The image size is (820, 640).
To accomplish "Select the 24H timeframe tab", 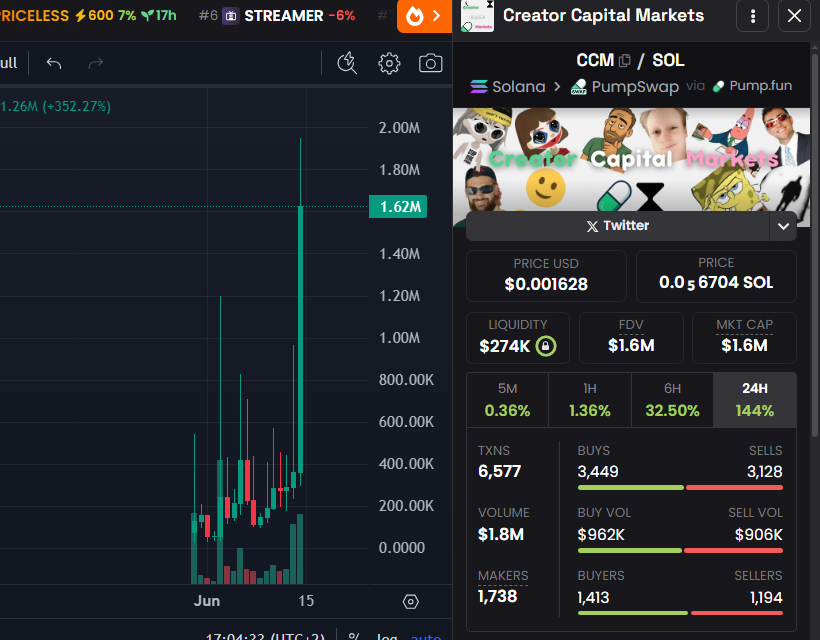I will coord(755,400).
